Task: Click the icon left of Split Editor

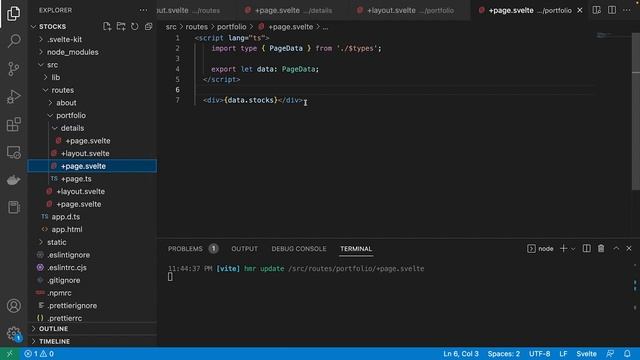Action: 596,10
